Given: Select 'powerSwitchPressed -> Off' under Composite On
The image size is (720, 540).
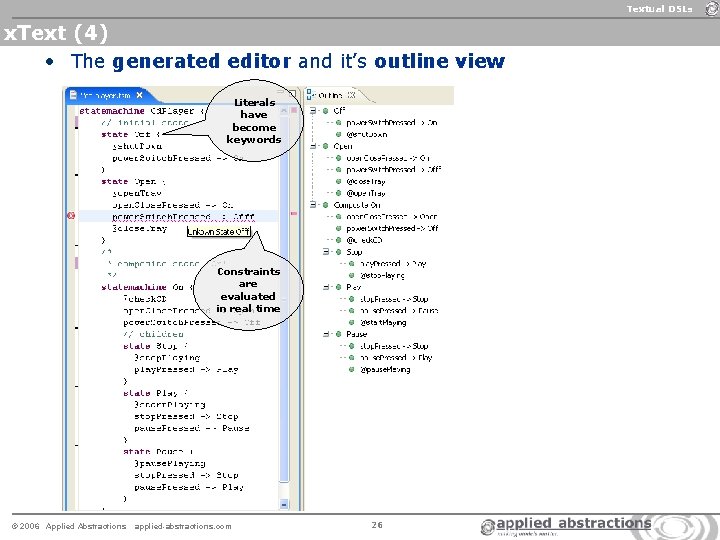Looking at the screenshot, I should [x=393, y=228].
